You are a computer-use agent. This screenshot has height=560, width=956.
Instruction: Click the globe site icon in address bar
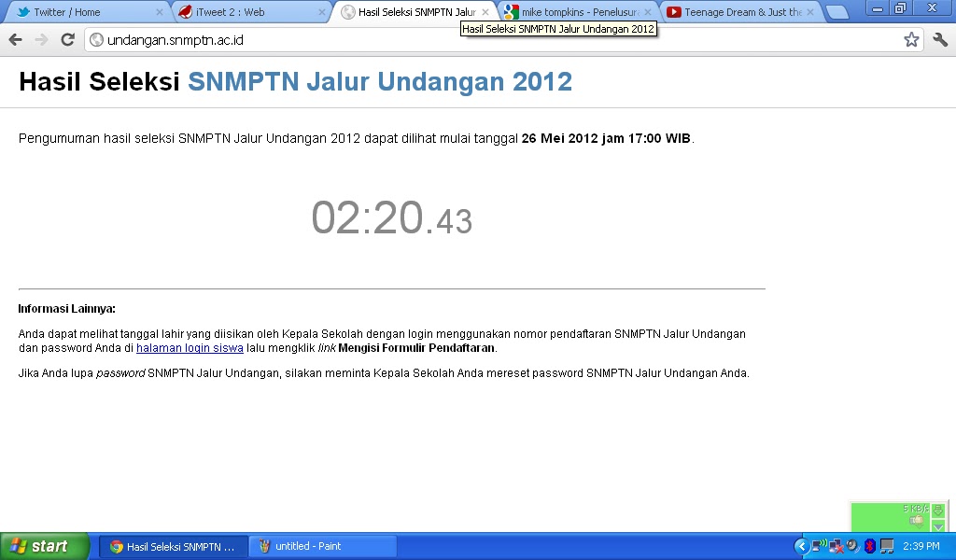96,40
